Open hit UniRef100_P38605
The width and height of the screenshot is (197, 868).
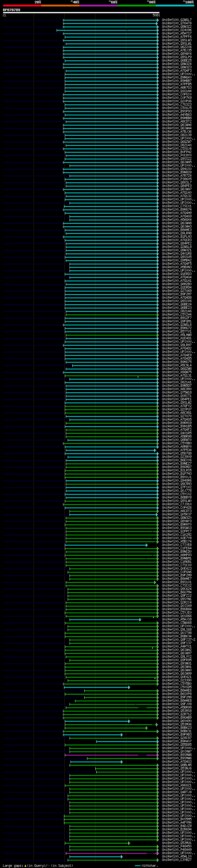177,179
